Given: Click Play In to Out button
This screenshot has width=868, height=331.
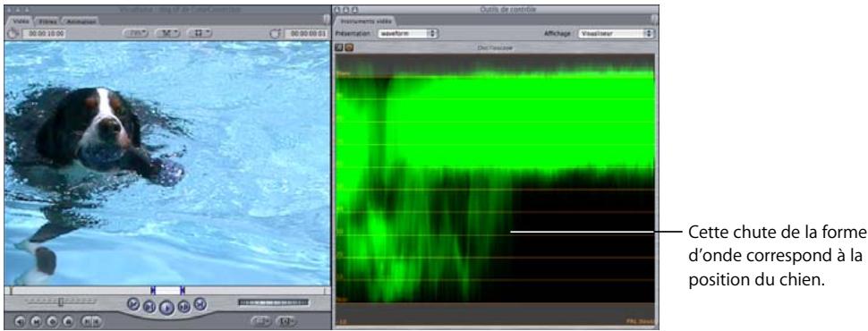Looking at the screenshot, I should pos(149,306).
